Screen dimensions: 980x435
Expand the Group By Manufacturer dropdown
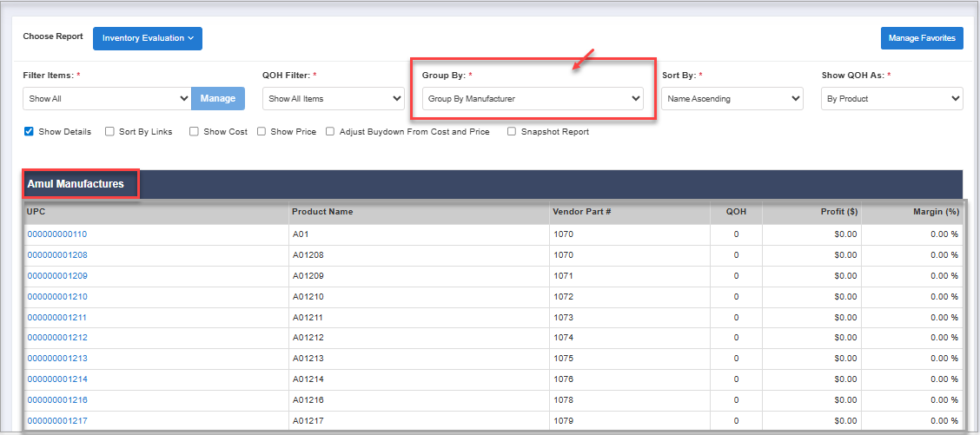click(x=533, y=99)
